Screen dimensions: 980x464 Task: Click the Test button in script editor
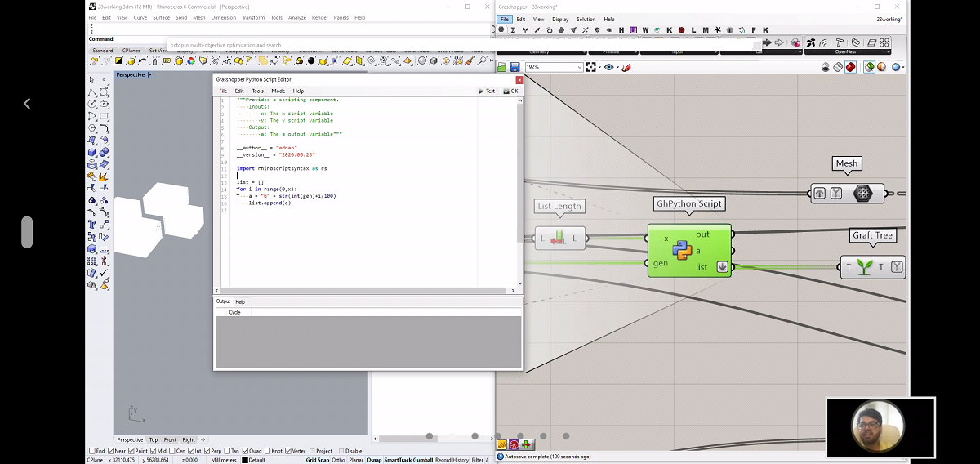pyautogui.click(x=487, y=91)
